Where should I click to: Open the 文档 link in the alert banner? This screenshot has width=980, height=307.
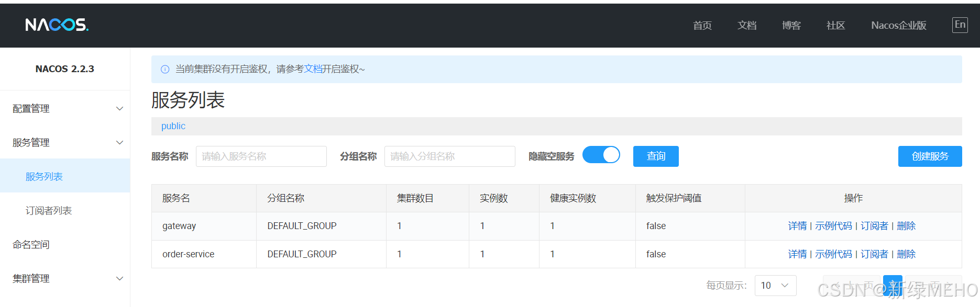(313, 69)
